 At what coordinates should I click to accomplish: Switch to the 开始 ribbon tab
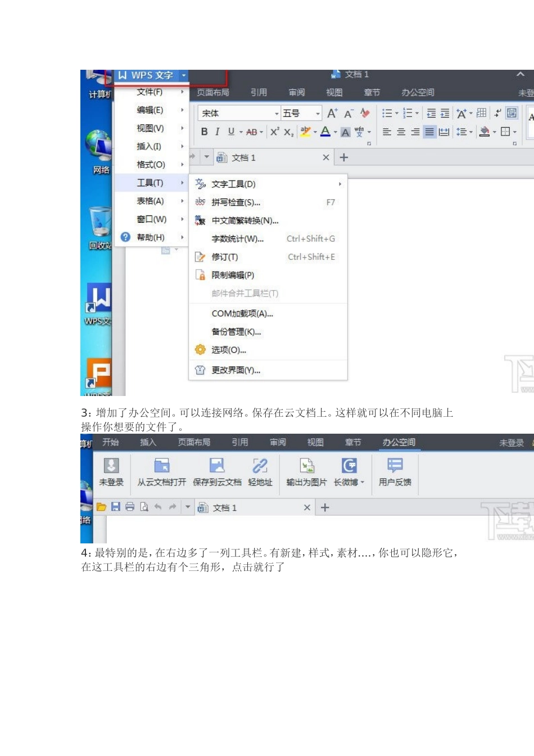point(111,443)
